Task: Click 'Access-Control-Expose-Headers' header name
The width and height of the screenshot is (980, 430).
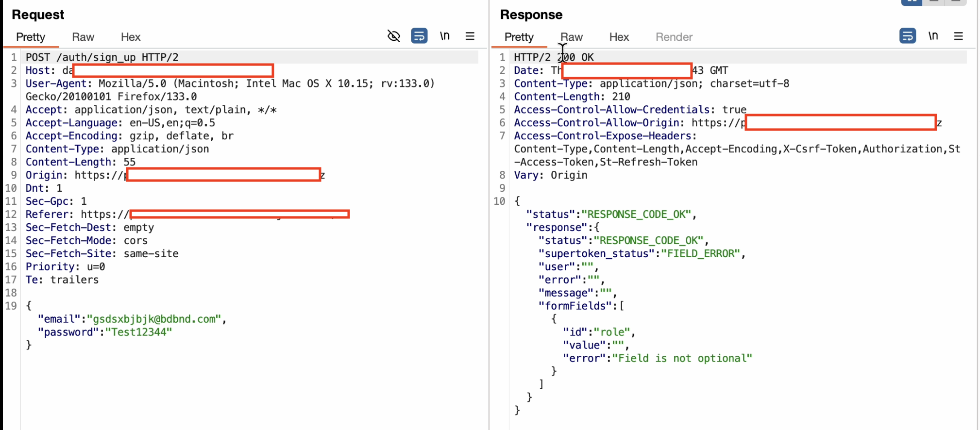Action: [x=603, y=136]
